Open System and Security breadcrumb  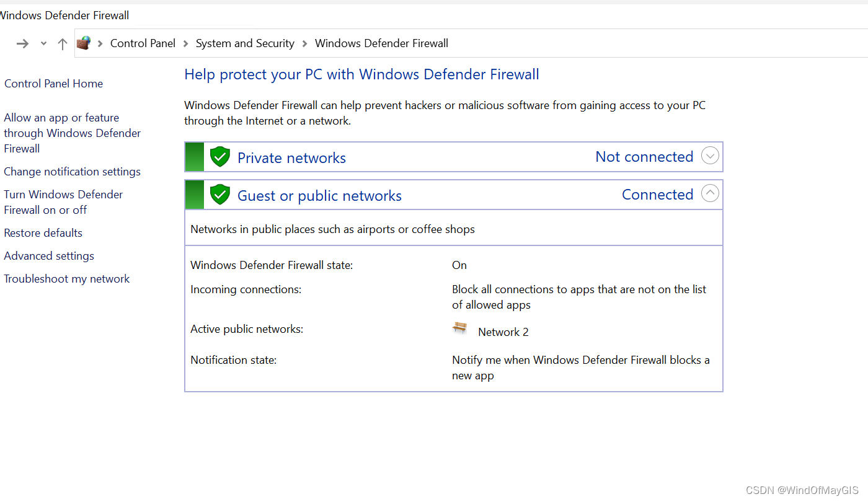[x=245, y=43]
